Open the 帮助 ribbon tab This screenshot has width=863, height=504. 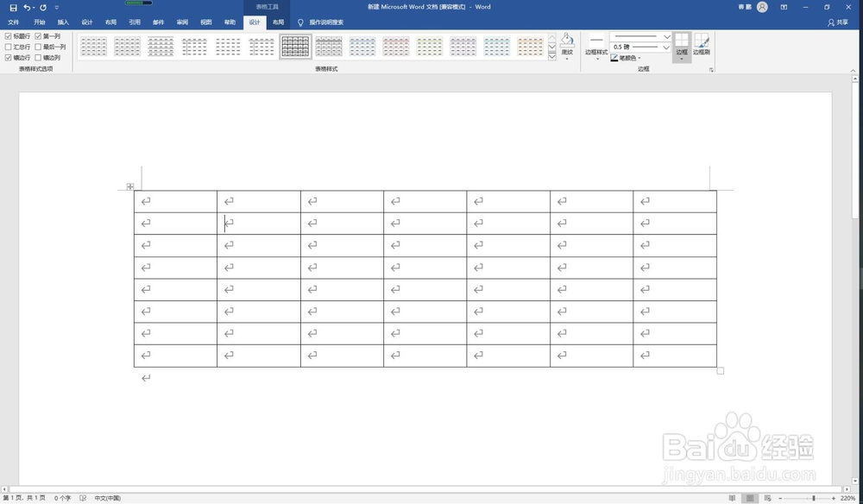pos(230,22)
